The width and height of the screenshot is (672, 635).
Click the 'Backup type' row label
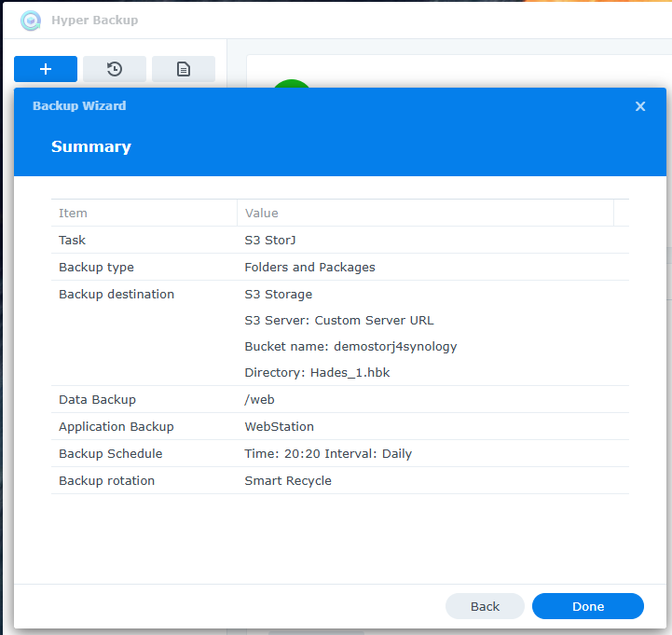[x=96, y=267]
